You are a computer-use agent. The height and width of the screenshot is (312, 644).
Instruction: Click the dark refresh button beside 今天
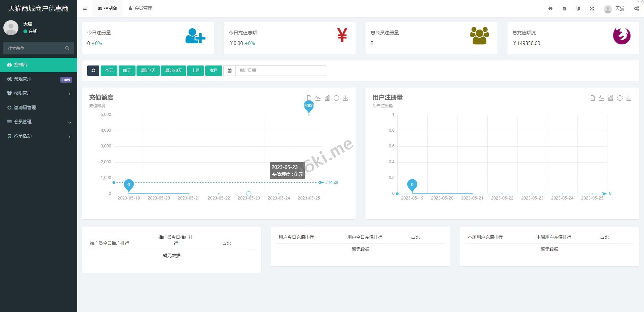pos(93,71)
